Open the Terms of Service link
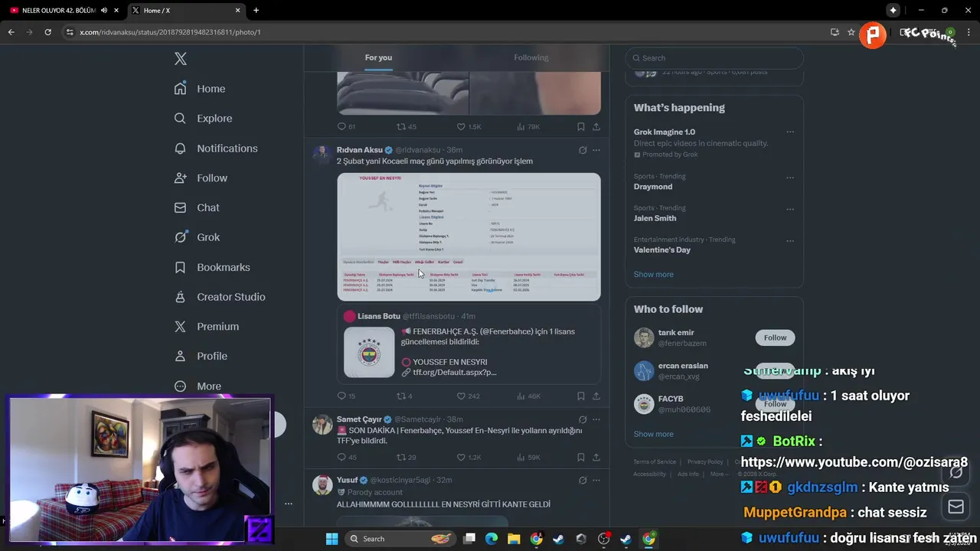Image resolution: width=980 pixels, height=551 pixels. tap(655, 462)
